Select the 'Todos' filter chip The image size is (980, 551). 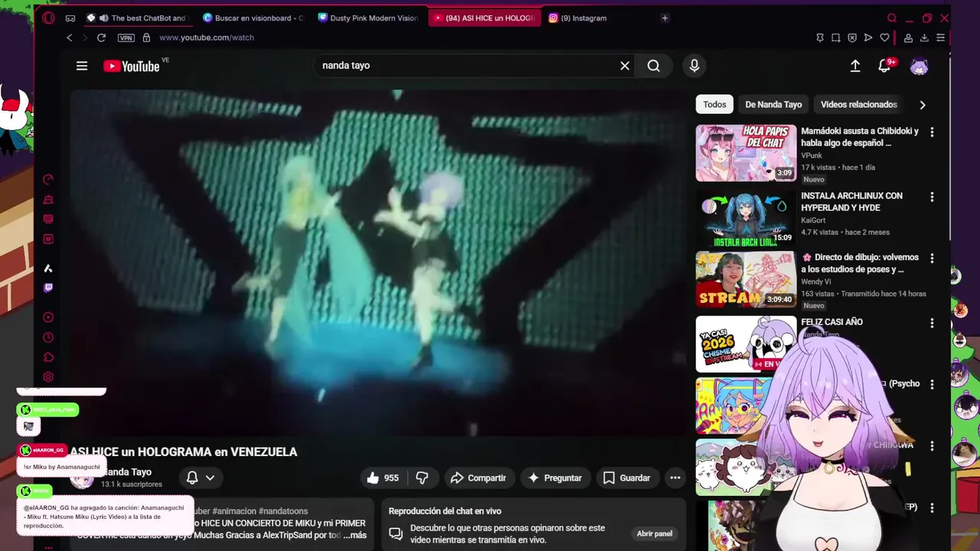tap(714, 104)
